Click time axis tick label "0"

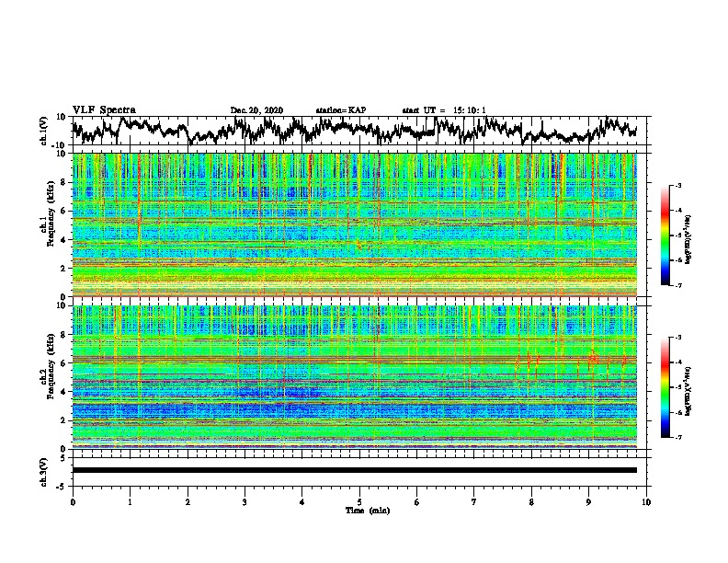73,502
